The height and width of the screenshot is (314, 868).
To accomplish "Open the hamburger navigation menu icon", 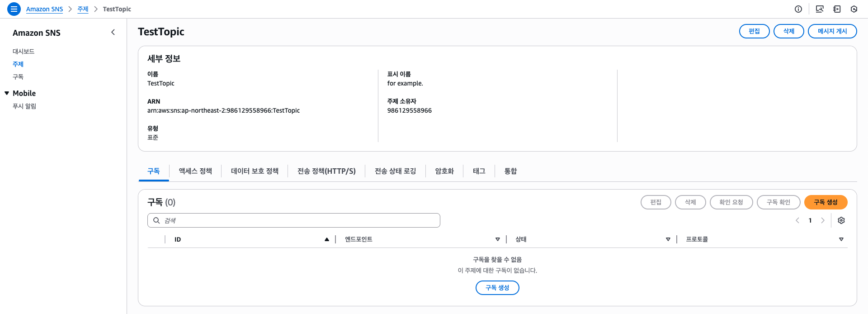I will (x=14, y=9).
